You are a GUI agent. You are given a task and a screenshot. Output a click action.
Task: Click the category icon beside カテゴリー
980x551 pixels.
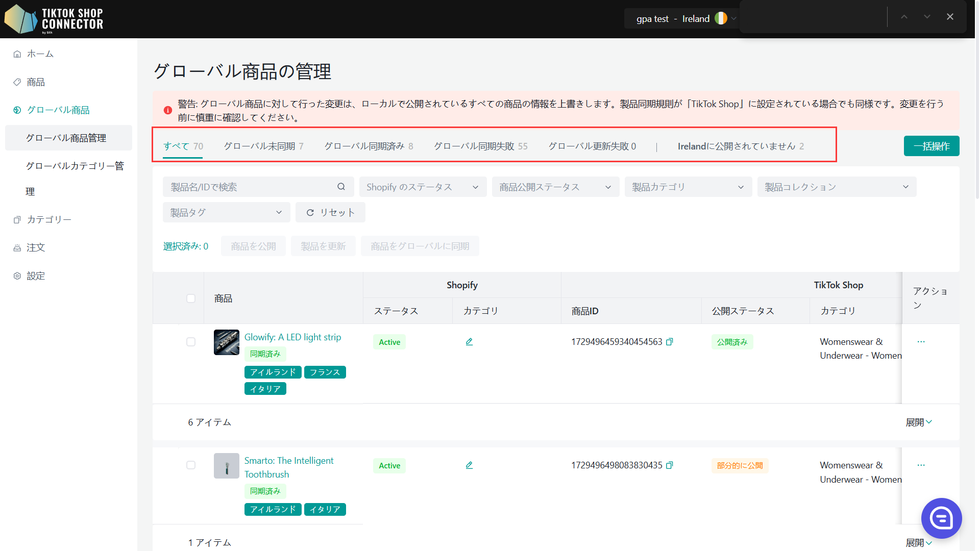tap(17, 219)
